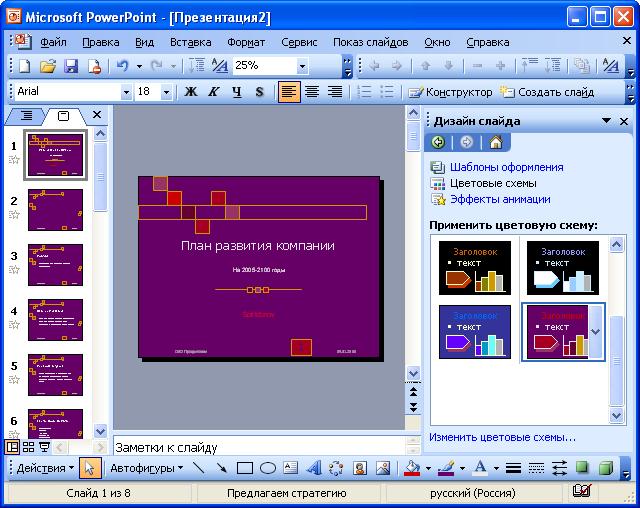Viewport: 640px width, 508px height.
Task: Switch to Normal view button
Action: click(x=12, y=447)
